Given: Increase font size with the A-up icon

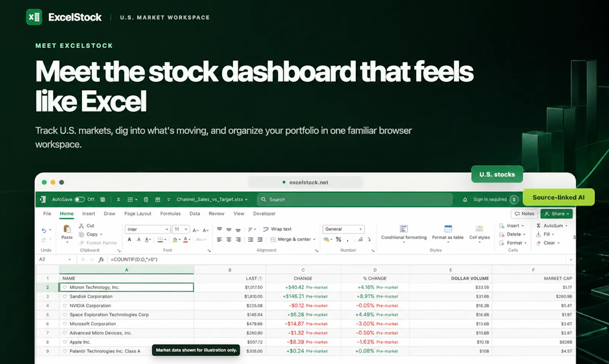Looking at the screenshot, I should (196, 230).
